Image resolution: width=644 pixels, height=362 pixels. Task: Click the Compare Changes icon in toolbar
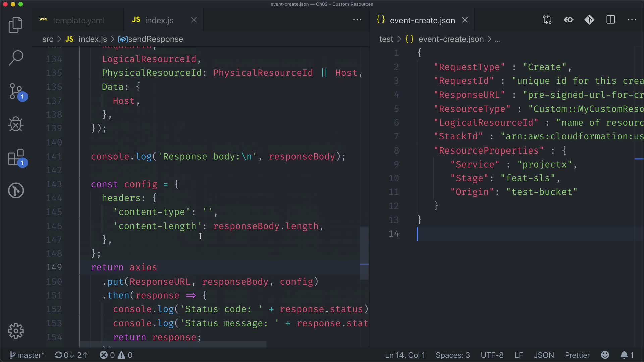click(x=547, y=20)
